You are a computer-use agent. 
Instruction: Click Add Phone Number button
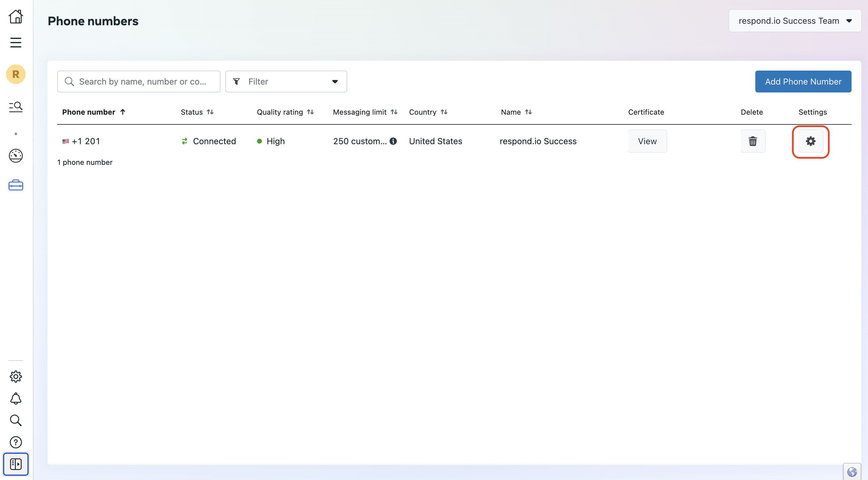click(803, 82)
